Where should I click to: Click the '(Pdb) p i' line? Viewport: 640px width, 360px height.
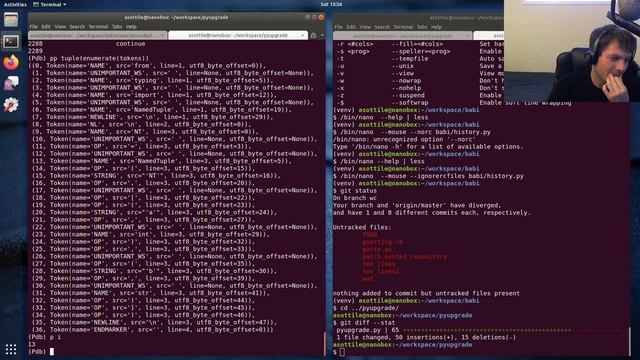tap(44, 337)
